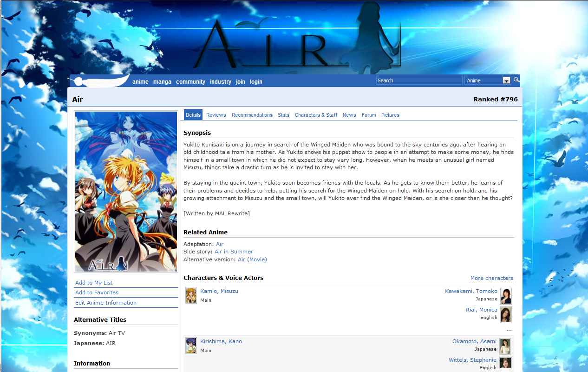This screenshot has height=372, width=588.
Task: Open the Adaptation Air link
Action: [220, 244]
